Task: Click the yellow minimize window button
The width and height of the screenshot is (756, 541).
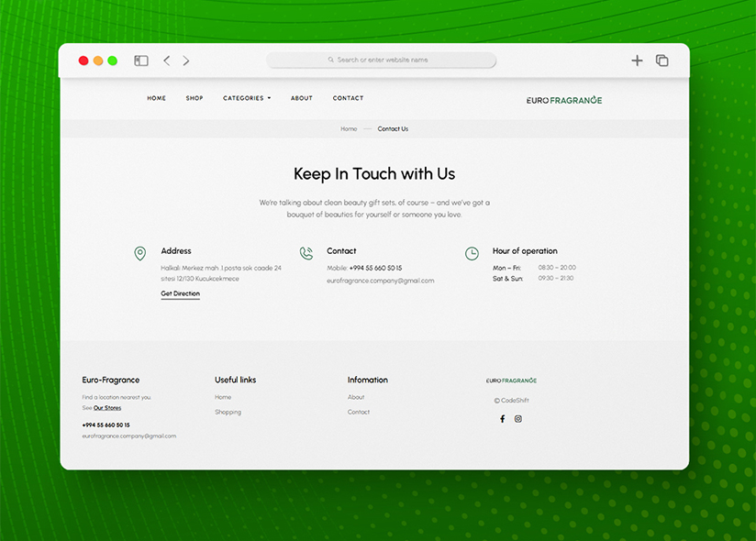Action: pyautogui.click(x=98, y=61)
